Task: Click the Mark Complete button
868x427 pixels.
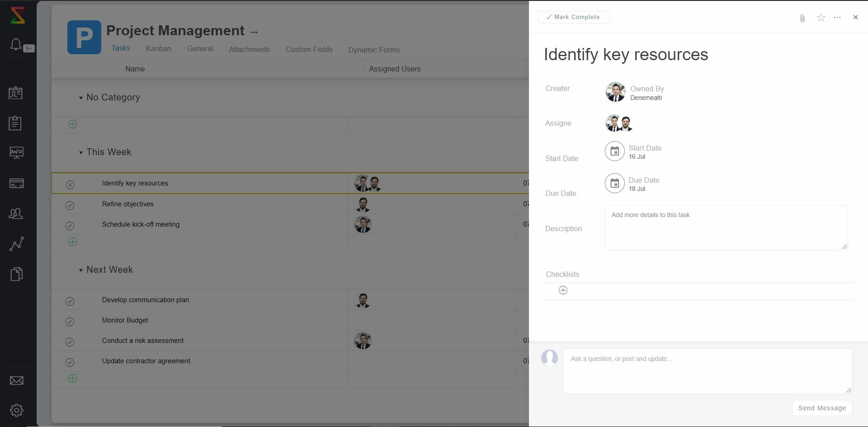Action: pos(573,17)
